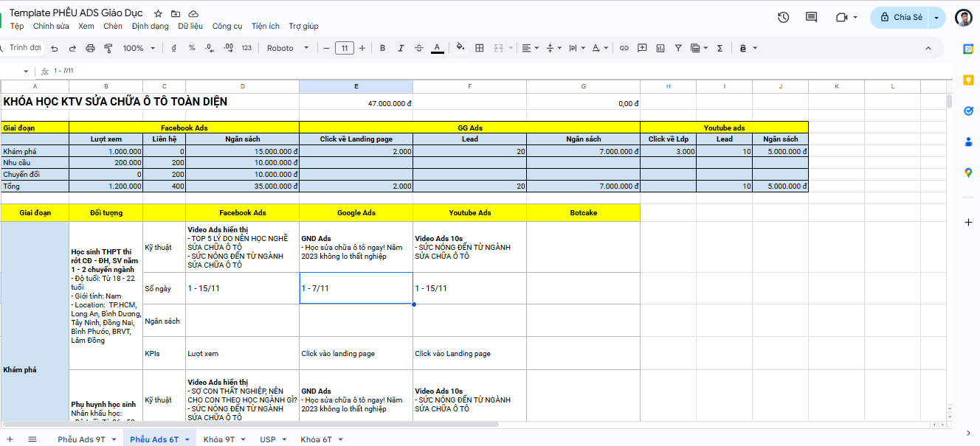This screenshot has height=446, width=980.
Task: Click the horizontal scrollbar
Action: 251,425
